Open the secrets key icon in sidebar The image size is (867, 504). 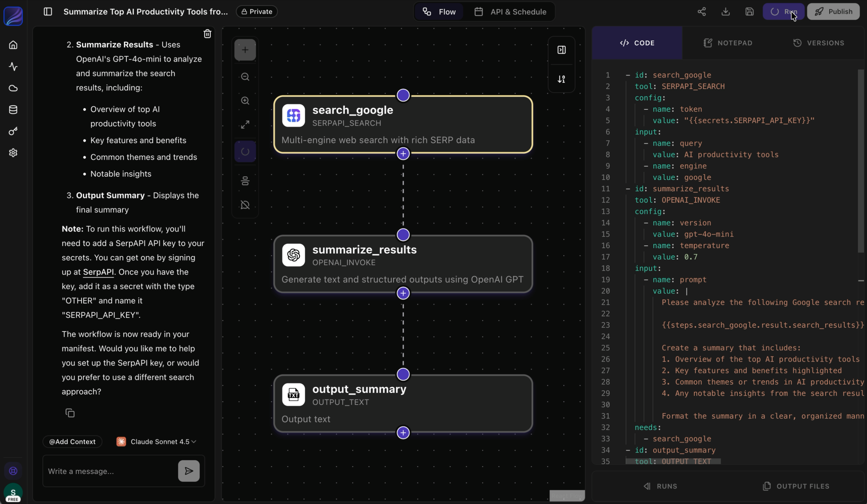click(x=13, y=131)
